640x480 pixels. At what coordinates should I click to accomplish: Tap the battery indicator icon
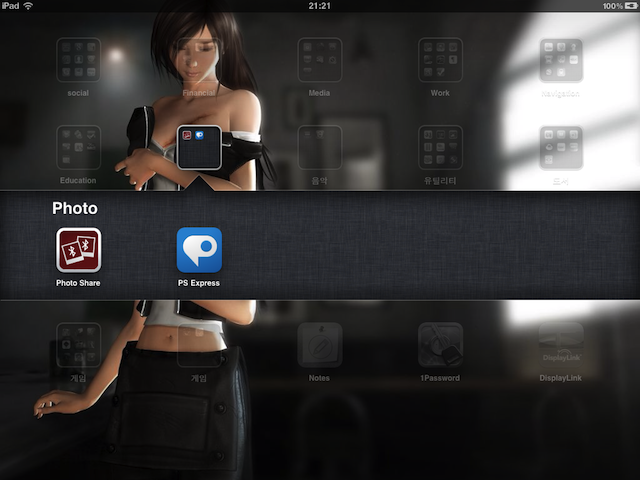(631, 6)
